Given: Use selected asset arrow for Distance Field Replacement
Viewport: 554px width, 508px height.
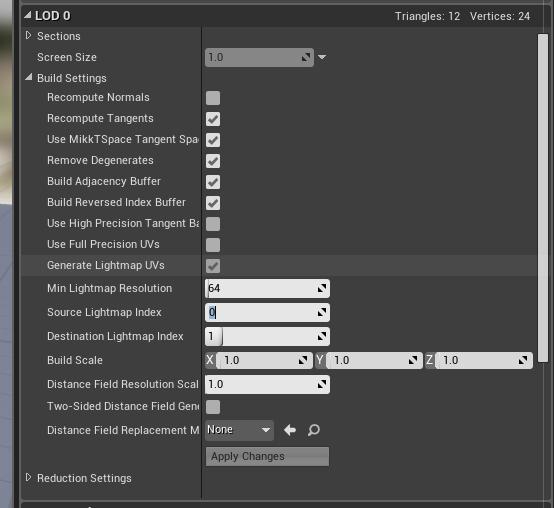Looking at the screenshot, I should point(290,430).
